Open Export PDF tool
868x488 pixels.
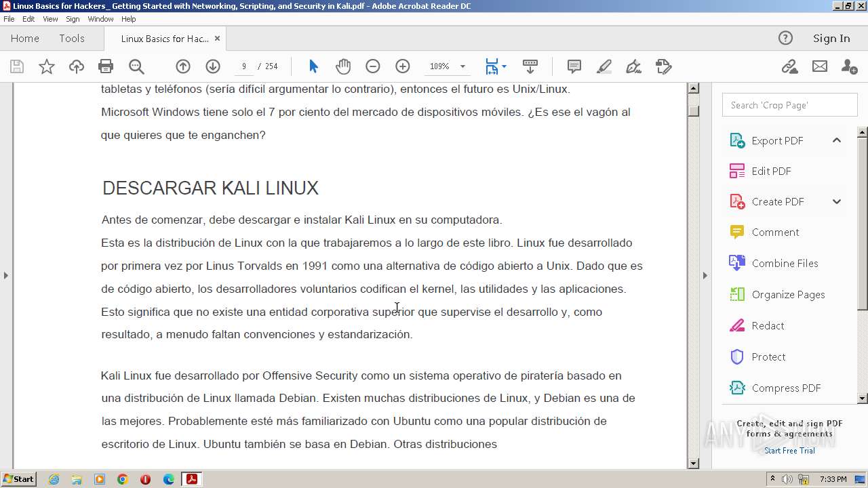(777, 140)
